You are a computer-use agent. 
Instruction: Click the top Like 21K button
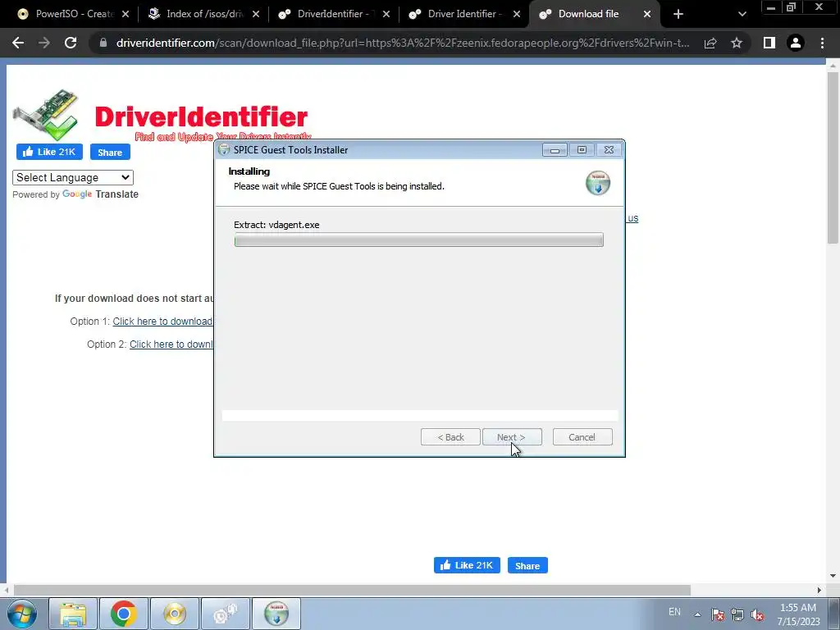49,152
